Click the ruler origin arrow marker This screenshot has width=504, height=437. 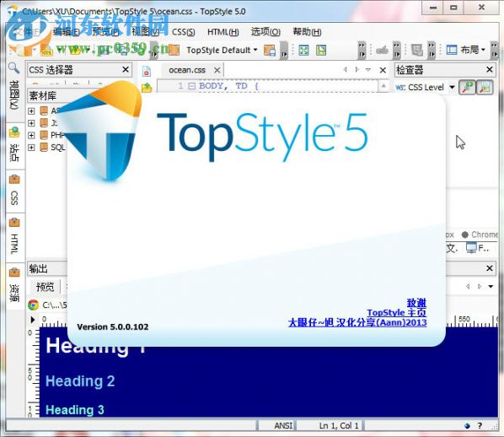click(x=33, y=320)
